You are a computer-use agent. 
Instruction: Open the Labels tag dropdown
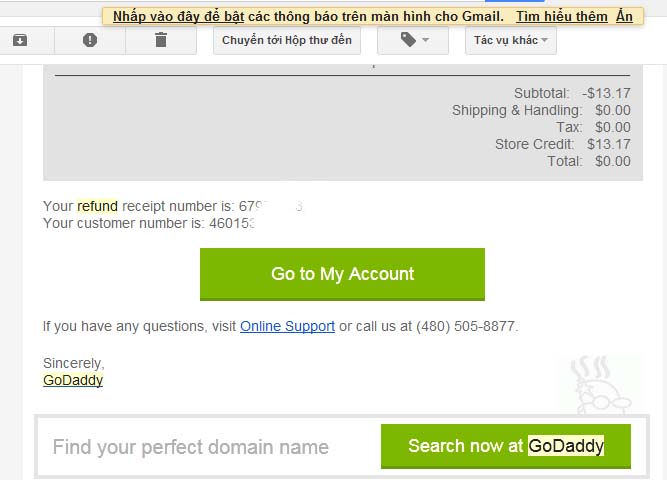(x=413, y=40)
